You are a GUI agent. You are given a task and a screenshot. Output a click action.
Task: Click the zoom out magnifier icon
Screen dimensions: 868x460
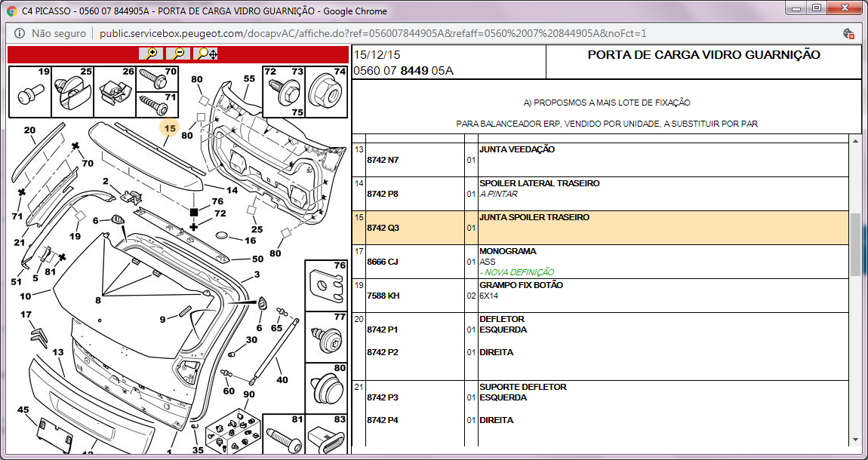[178, 54]
